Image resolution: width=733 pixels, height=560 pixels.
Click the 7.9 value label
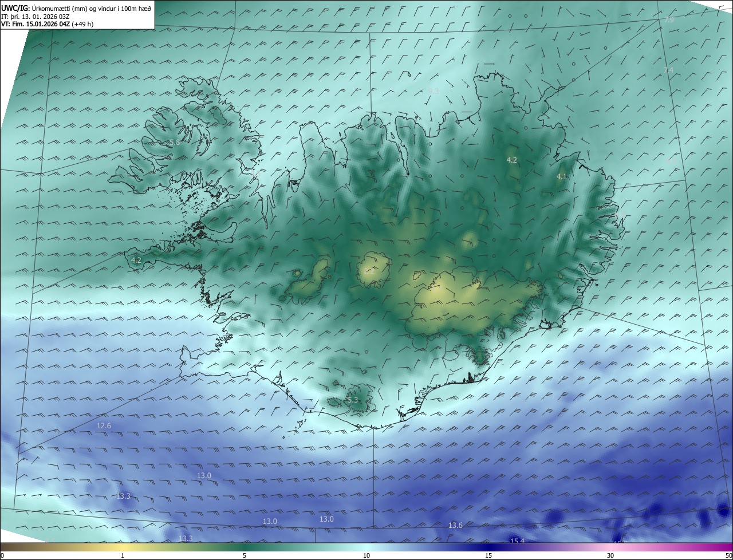(x=669, y=19)
